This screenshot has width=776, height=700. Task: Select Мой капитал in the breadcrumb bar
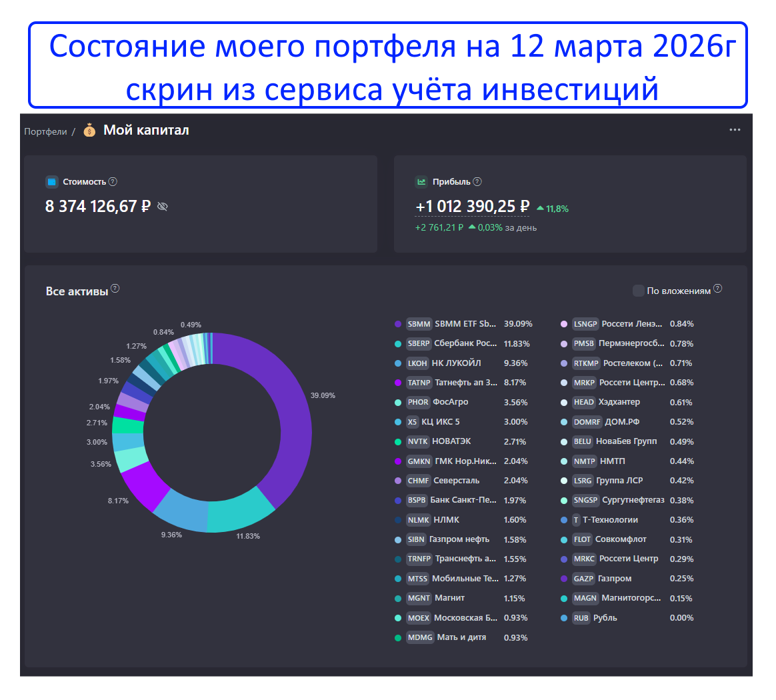145,131
